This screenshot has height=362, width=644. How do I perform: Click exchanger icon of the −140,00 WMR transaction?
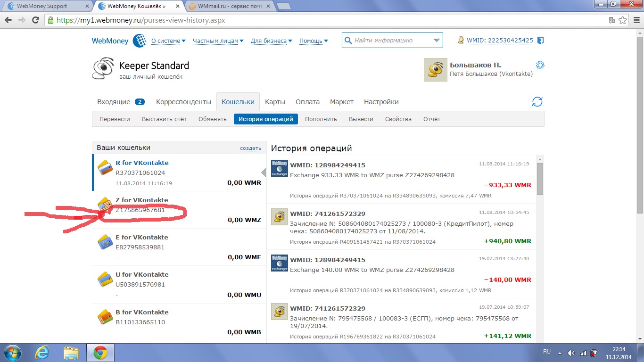pyautogui.click(x=280, y=263)
